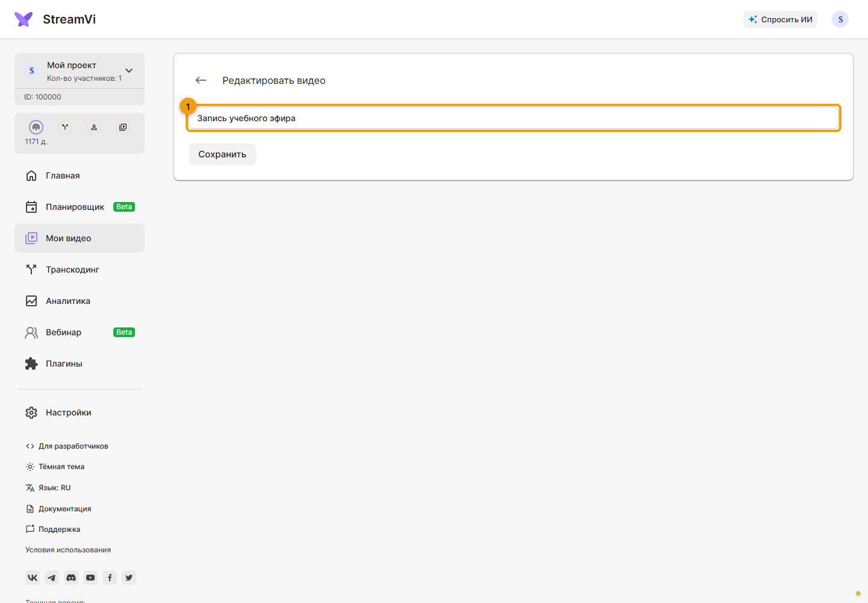Image resolution: width=868 pixels, height=603 pixels.
Task: Expand the Мой проект project selector
Action: (x=80, y=71)
